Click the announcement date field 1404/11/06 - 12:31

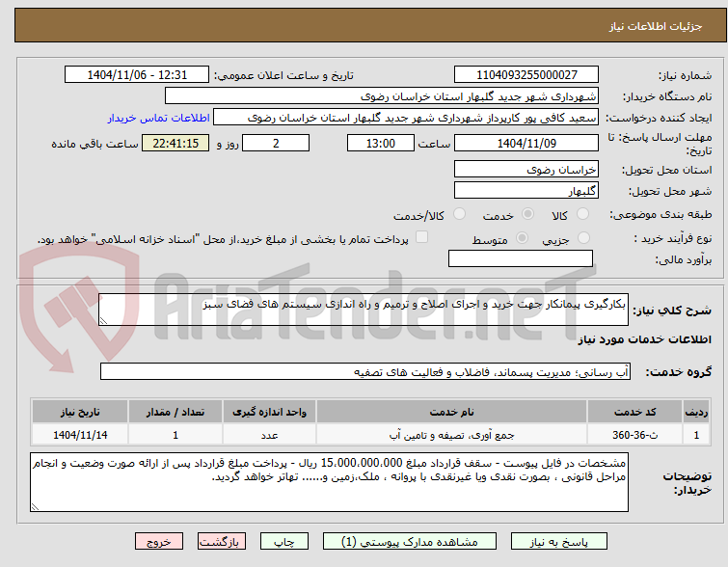pyautogui.click(x=137, y=75)
